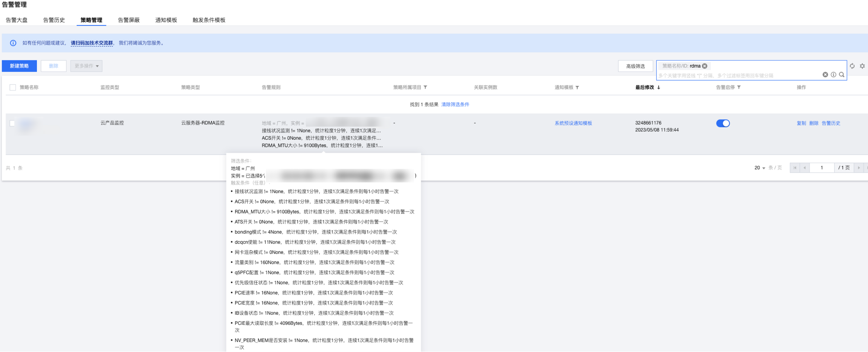
Task: Click the 告警规则 column header
Action: [x=271, y=87]
